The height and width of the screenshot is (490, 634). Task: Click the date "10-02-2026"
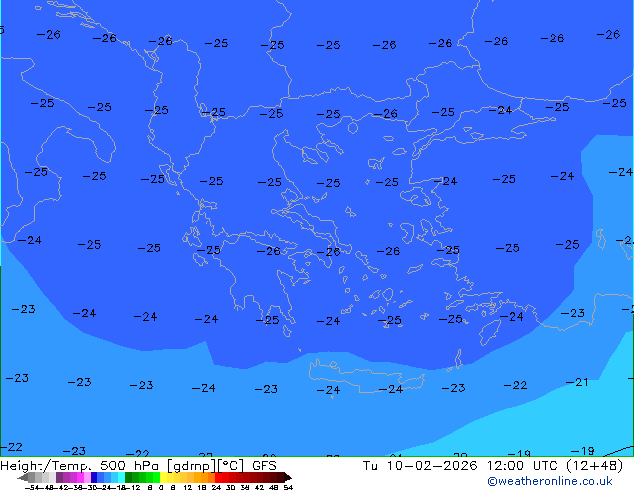click(x=432, y=466)
